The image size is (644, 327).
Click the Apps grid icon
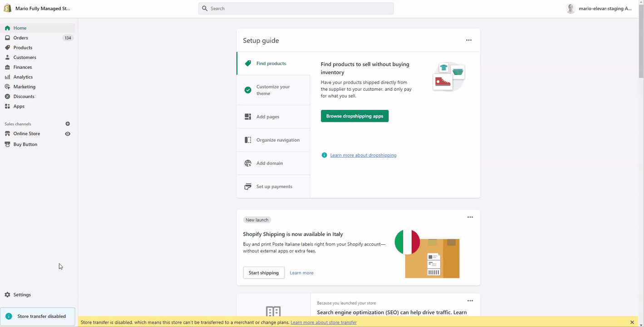[x=7, y=106]
